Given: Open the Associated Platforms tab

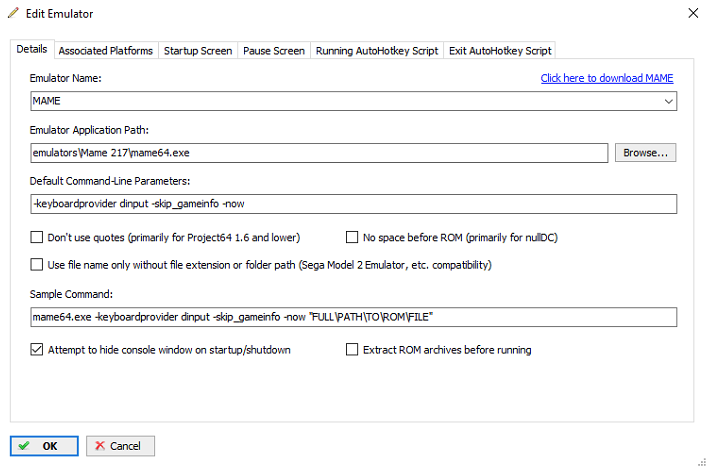Looking at the screenshot, I should click(x=106, y=51).
